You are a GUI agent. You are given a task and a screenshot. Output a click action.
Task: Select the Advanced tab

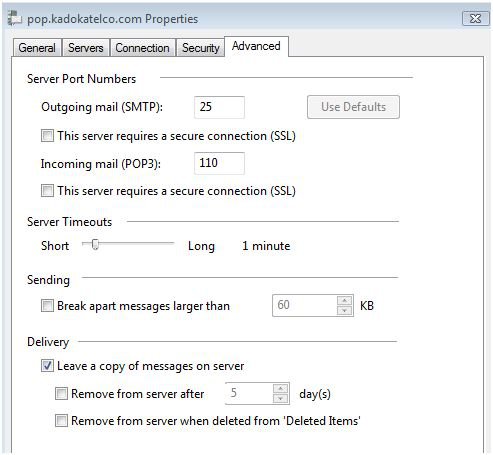pos(256,46)
